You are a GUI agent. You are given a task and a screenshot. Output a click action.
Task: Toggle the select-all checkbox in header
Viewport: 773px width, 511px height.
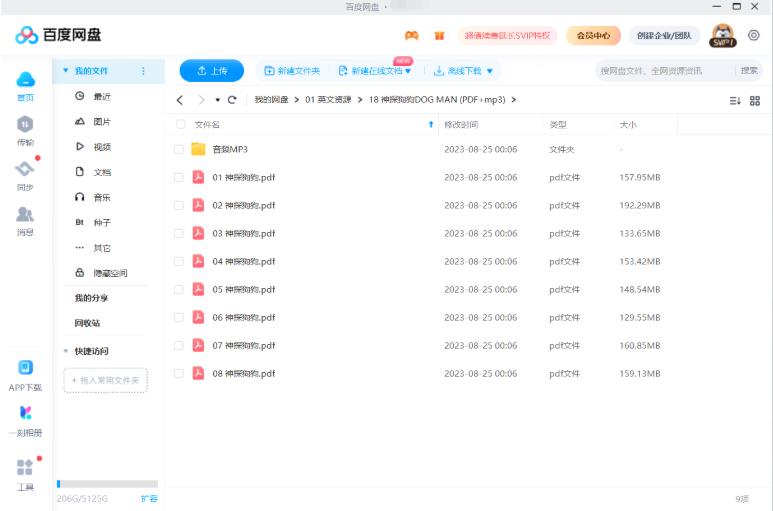coord(181,125)
